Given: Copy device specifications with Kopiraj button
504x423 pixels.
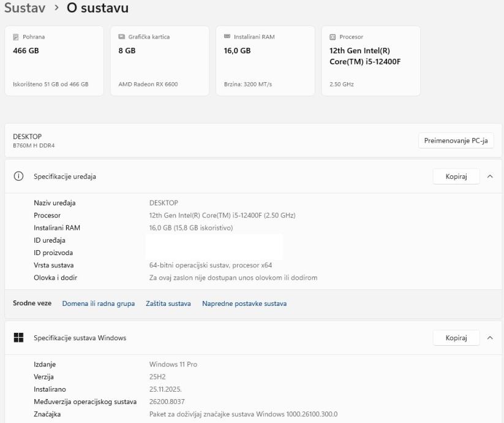Looking at the screenshot, I should pyautogui.click(x=456, y=177).
